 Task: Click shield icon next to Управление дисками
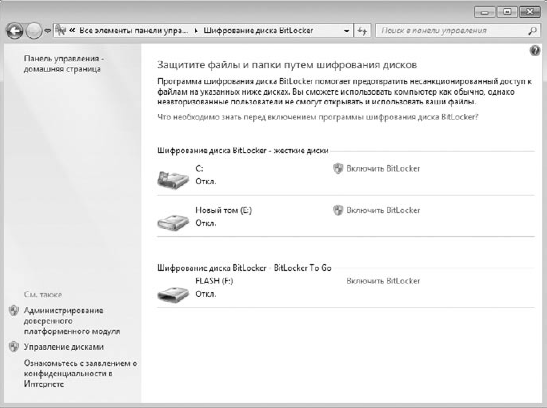[x=14, y=347]
